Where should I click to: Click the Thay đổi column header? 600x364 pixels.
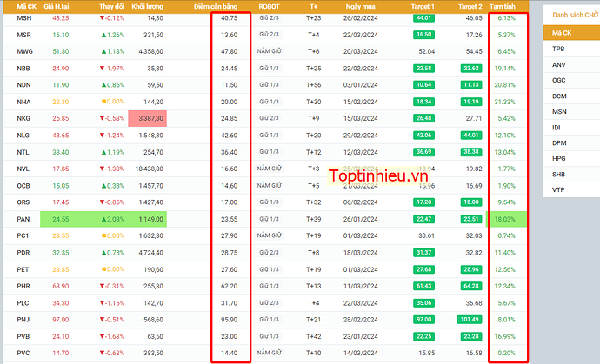(111, 6)
